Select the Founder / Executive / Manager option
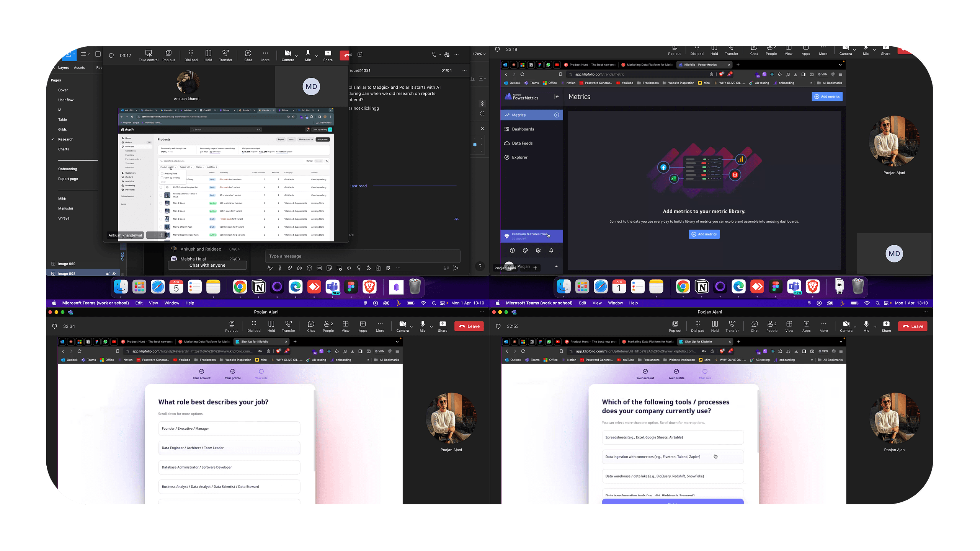This screenshot has width=980, height=551. pyautogui.click(x=229, y=429)
